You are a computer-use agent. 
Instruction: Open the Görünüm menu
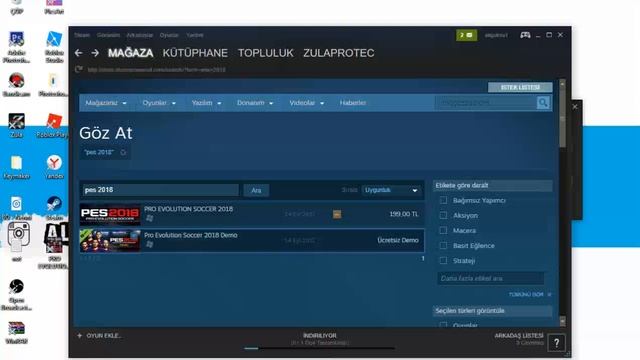[x=109, y=35]
